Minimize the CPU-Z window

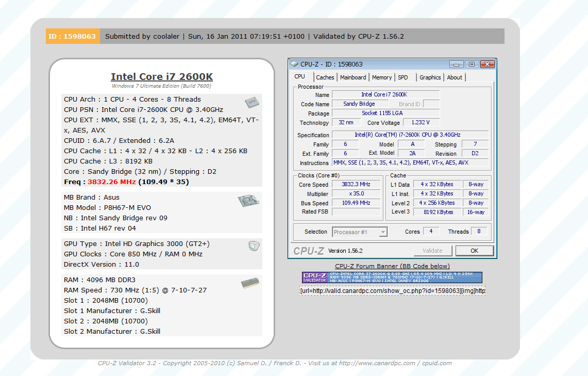(457, 64)
